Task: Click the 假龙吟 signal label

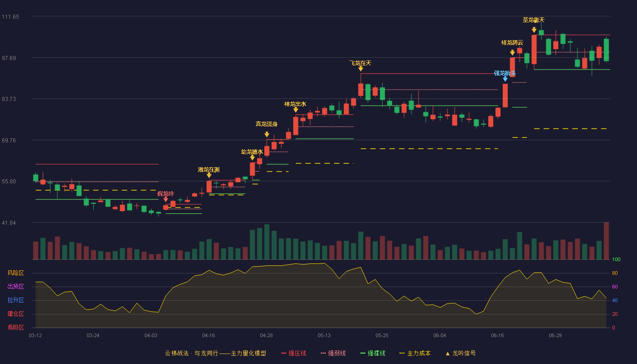Action: (166, 194)
